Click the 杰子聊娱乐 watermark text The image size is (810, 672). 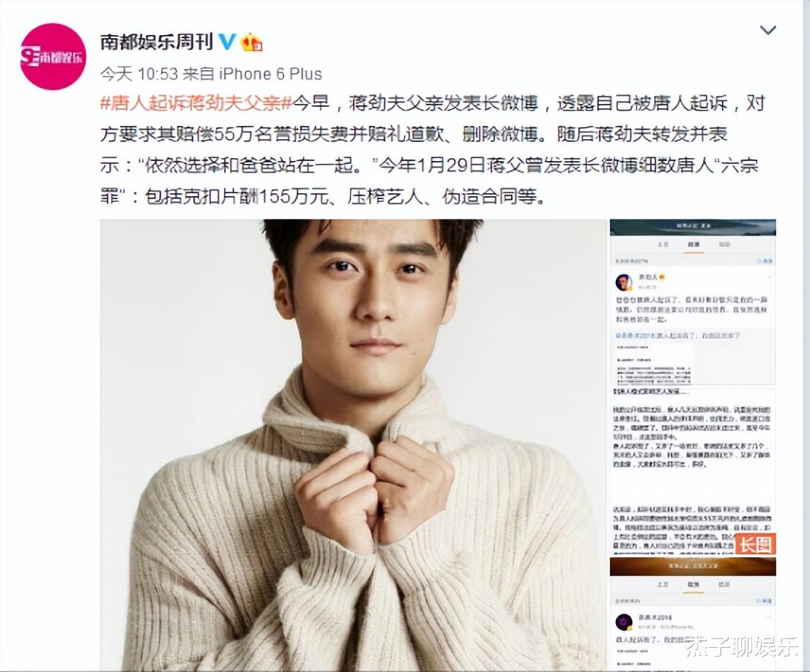tap(742, 646)
